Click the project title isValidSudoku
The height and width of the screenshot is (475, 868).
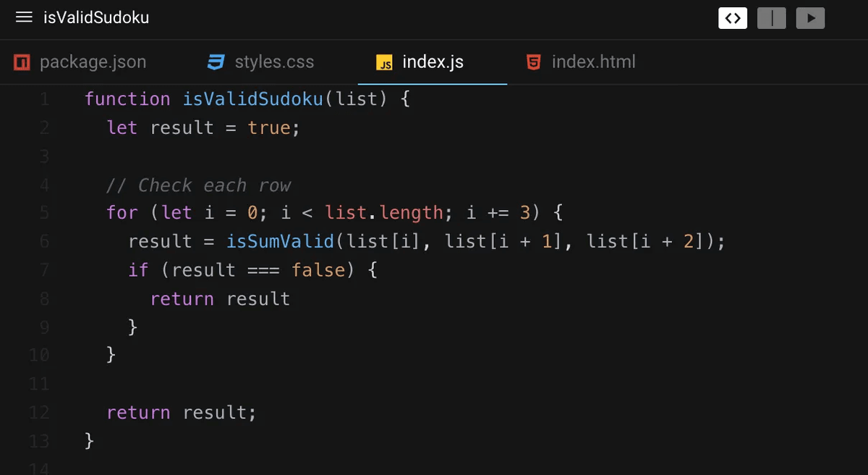click(97, 17)
